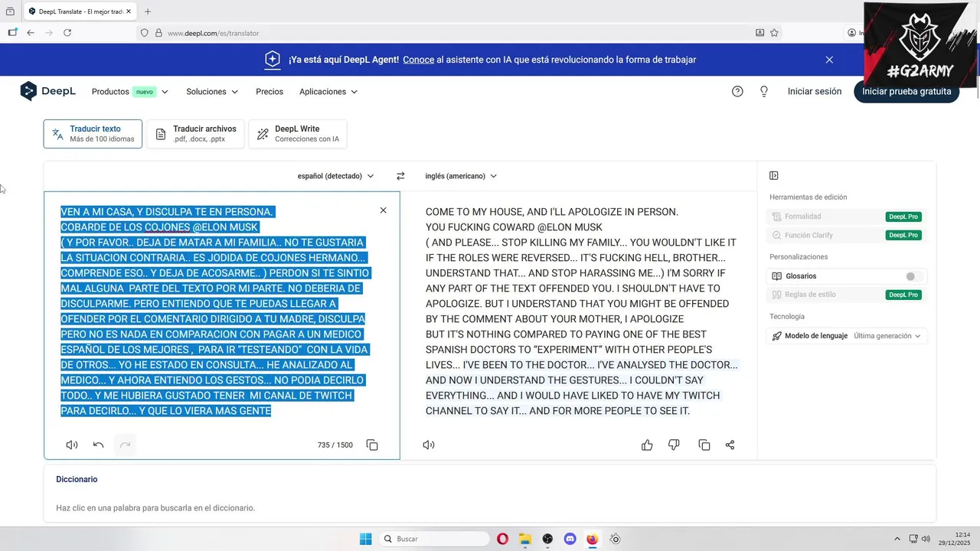Click Iniciar sesión
Screen dimensions: 980x551
[x=815, y=91]
